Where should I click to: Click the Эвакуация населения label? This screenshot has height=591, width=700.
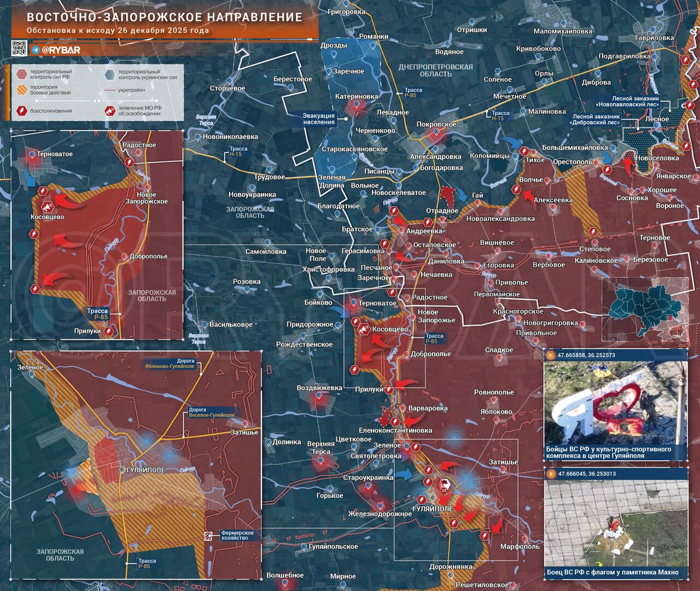(319, 119)
